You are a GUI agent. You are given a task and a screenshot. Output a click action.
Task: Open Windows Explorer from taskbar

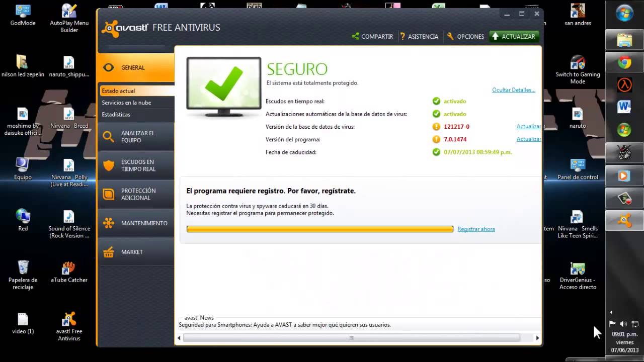click(624, 40)
